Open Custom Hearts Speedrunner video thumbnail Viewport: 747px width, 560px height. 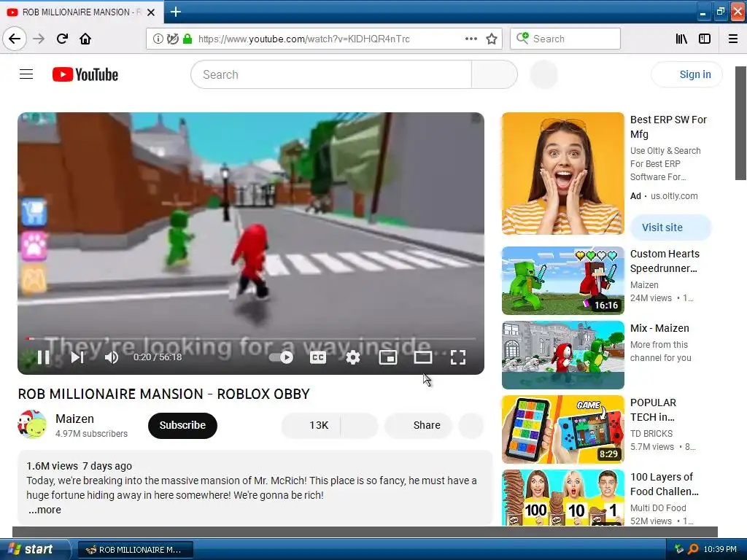tap(562, 281)
